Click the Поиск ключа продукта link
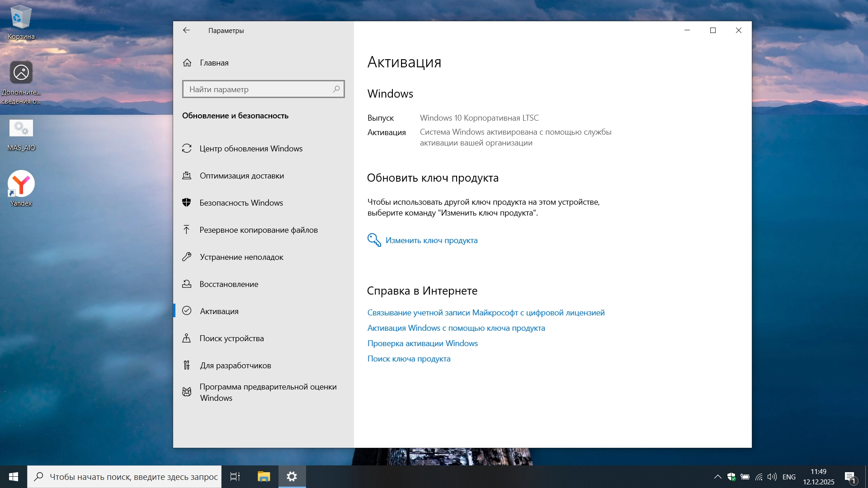 409,359
